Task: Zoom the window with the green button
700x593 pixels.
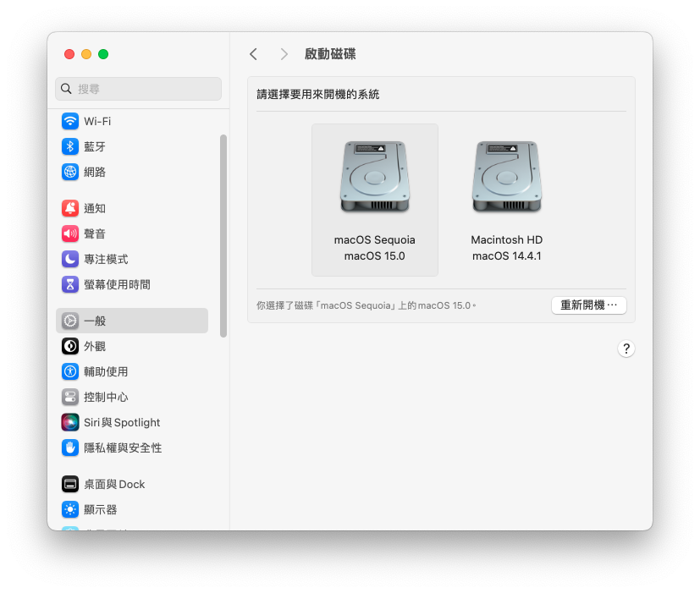Action: pyautogui.click(x=103, y=54)
